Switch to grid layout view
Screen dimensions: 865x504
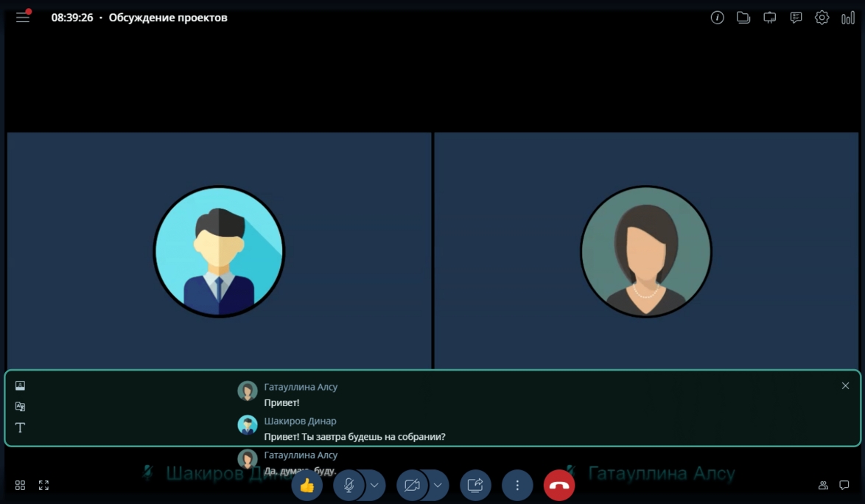[20, 486]
